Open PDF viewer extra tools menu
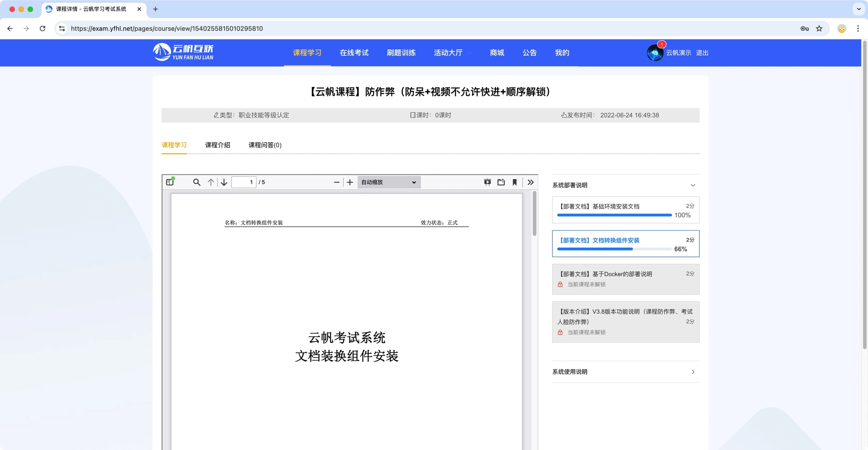Screen dimensions: 868x450 (x=531, y=182)
